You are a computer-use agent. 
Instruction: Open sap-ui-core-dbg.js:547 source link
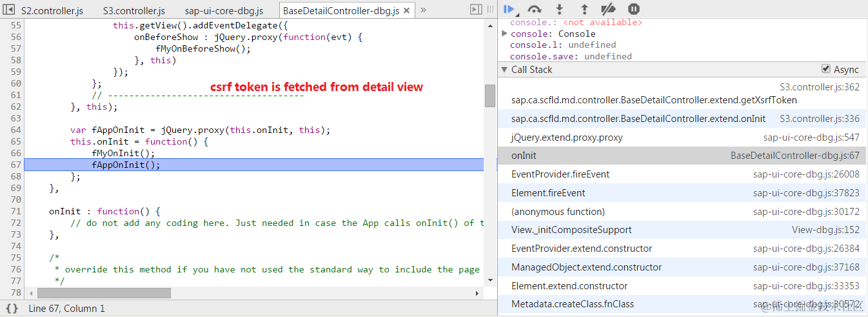point(811,138)
